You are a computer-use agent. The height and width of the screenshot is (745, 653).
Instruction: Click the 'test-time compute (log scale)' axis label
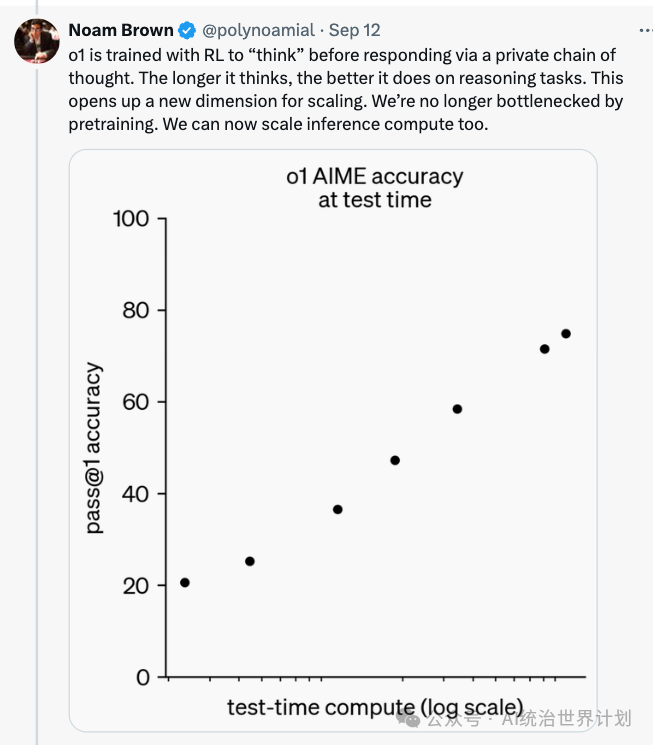click(375, 706)
